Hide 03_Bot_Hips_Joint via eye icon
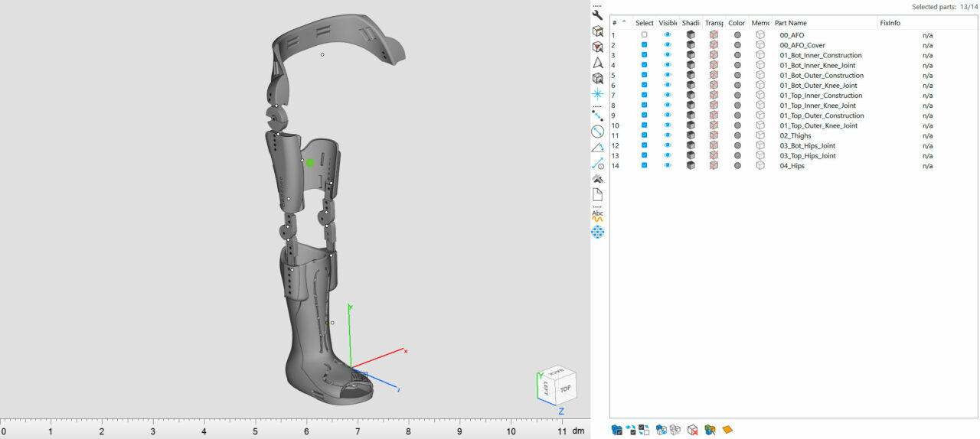The width and height of the screenshot is (980, 439). tap(667, 145)
